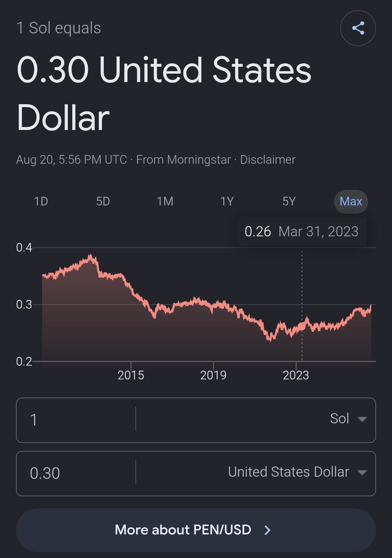The height and width of the screenshot is (558, 392).
Task: Select the United States Dollar currency label
Action: click(x=289, y=472)
